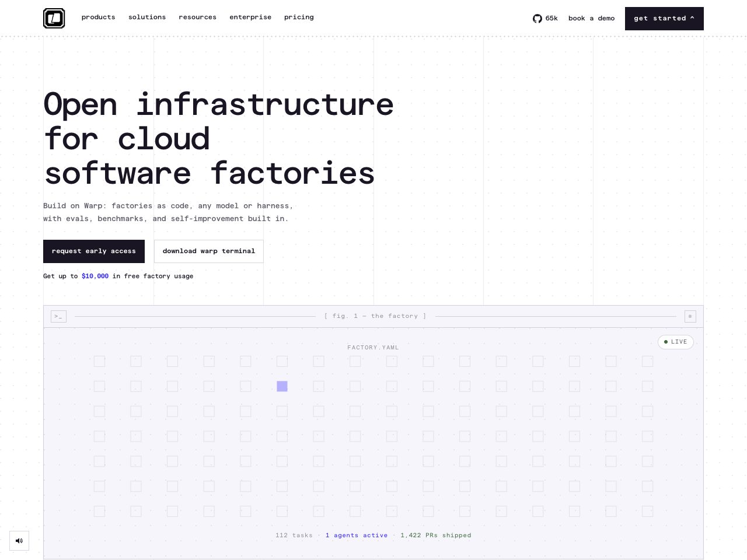Open the products menu
Viewport: 747px width, 560px height.
tap(99, 17)
